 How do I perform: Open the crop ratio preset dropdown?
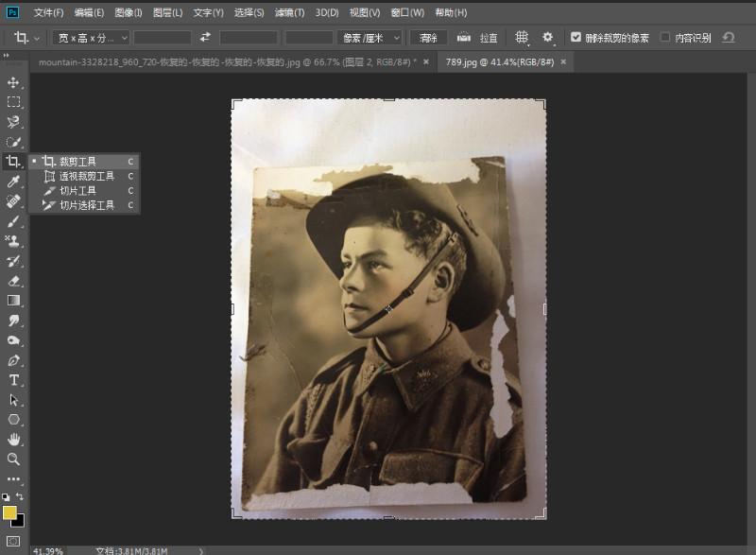pyautogui.click(x=91, y=38)
